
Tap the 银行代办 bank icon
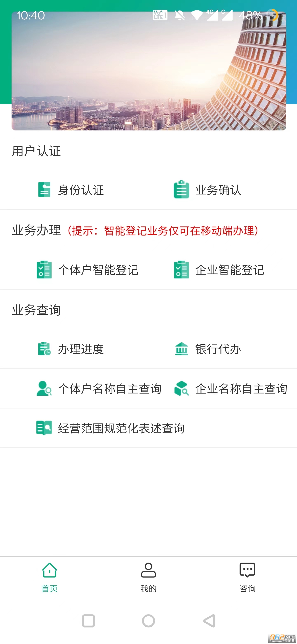point(181,349)
